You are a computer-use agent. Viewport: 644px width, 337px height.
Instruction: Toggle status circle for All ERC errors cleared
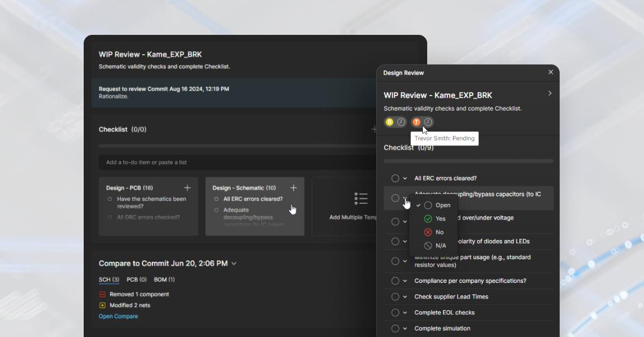pyautogui.click(x=395, y=178)
